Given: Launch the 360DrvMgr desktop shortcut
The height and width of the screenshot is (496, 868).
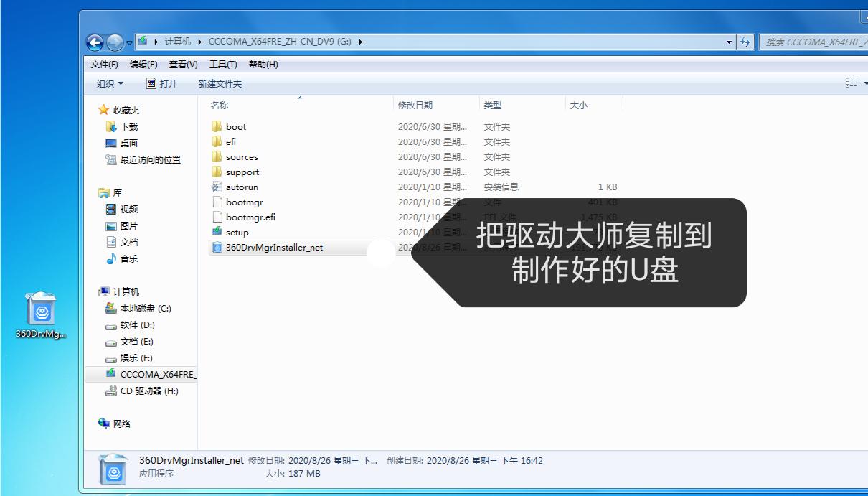Looking at the screenshot, I should [42, 309].
